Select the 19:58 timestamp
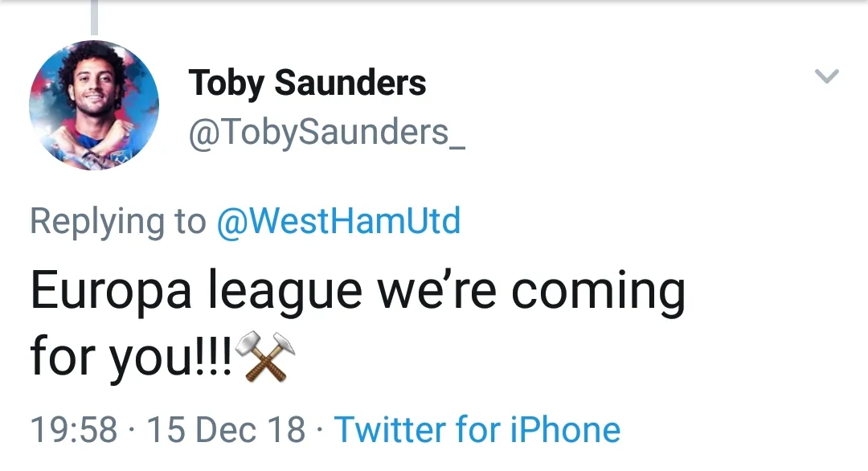This screenshot has height=471, width=868. coord(73,429)
